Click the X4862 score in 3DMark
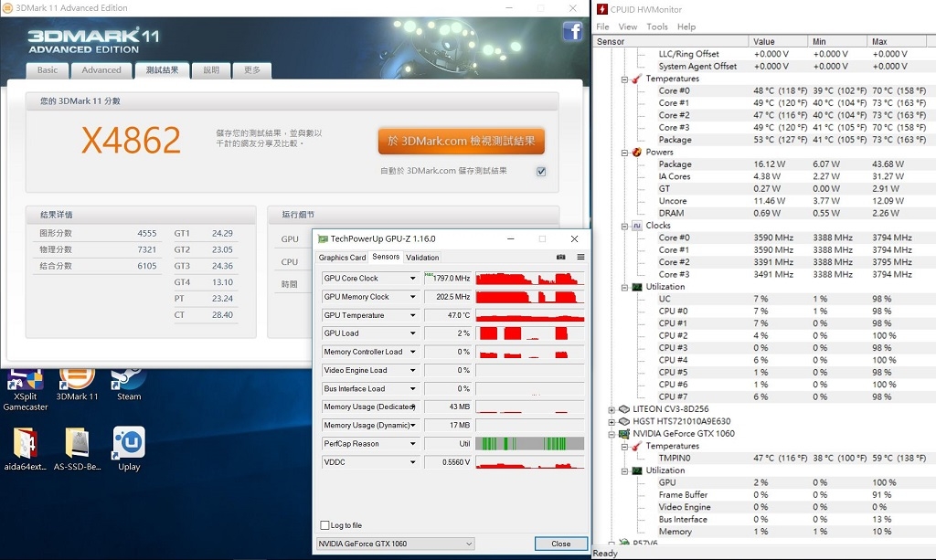This screenshot has height=560, width=936. tap(131, 141)
